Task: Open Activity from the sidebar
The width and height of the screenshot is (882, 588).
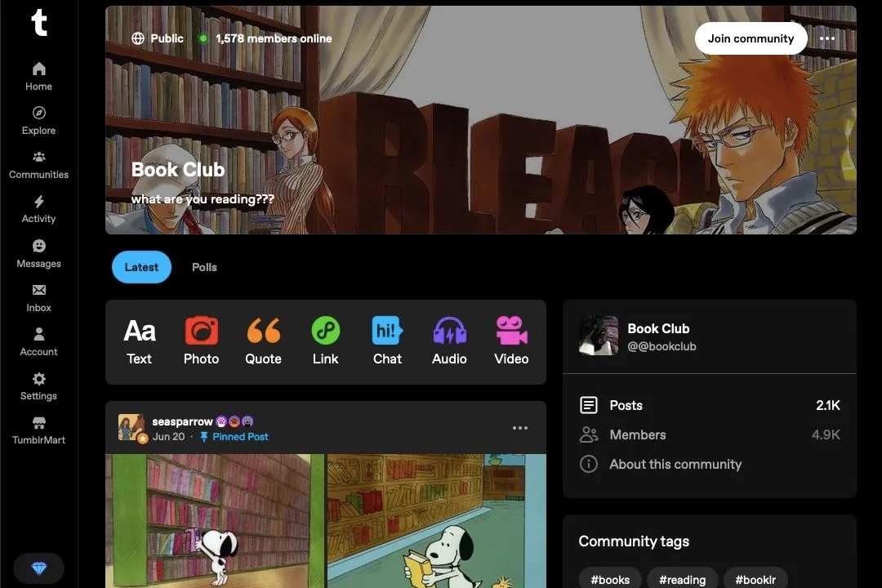Action: pyautogui.click(x=38, y=208)
